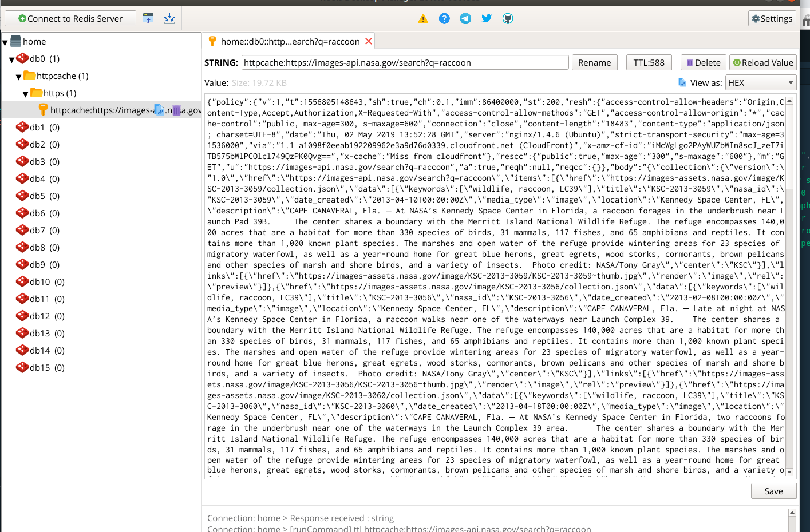The height and width of the screenshot is (532, 810).
Task: Open the Twitter icon
Action: click(487, 18)
